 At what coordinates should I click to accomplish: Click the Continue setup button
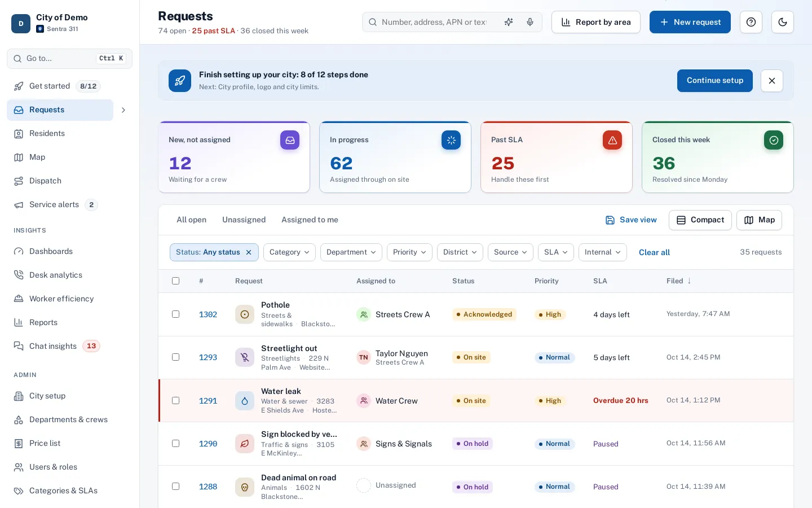[715, 81]
